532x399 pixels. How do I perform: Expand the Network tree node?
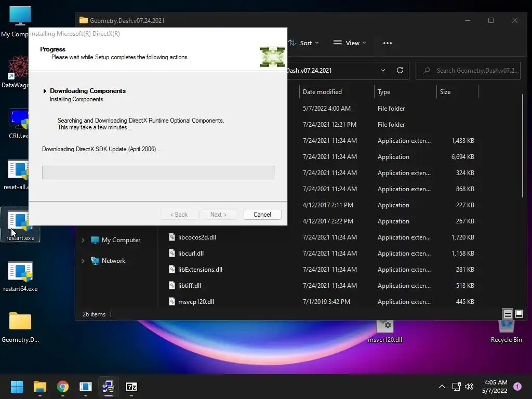(x=83, y=261)
